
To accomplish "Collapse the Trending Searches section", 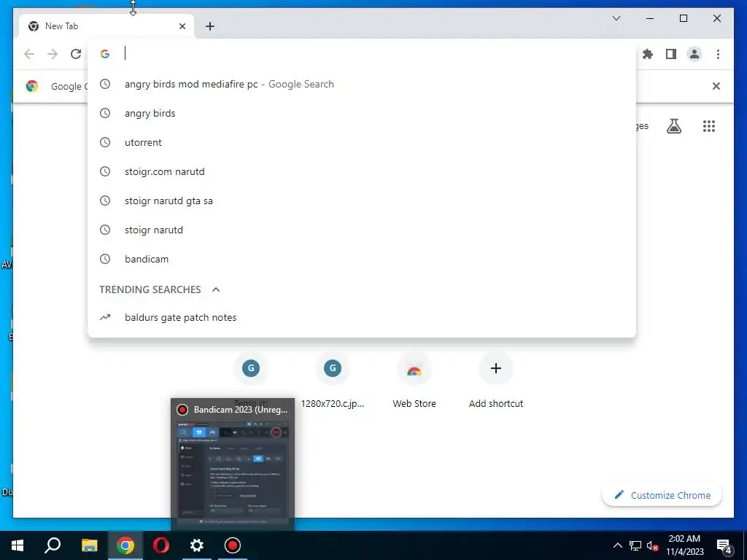I will click(216, 289).
